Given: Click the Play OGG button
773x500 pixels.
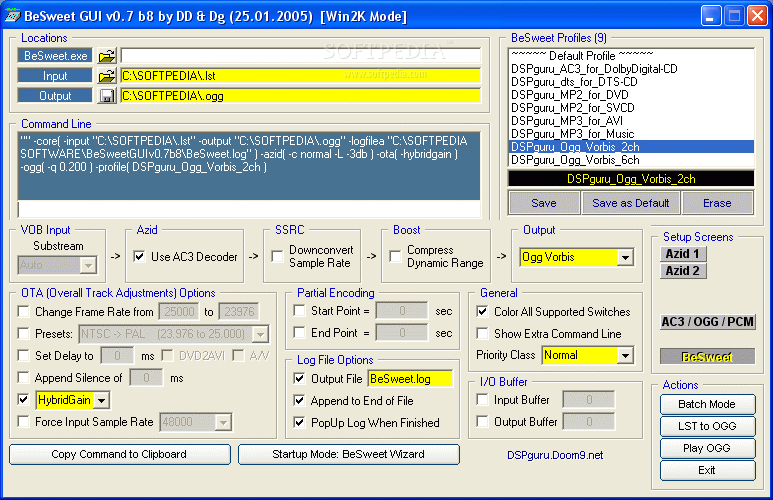Looking at the screenshot, I should [707, 448].
